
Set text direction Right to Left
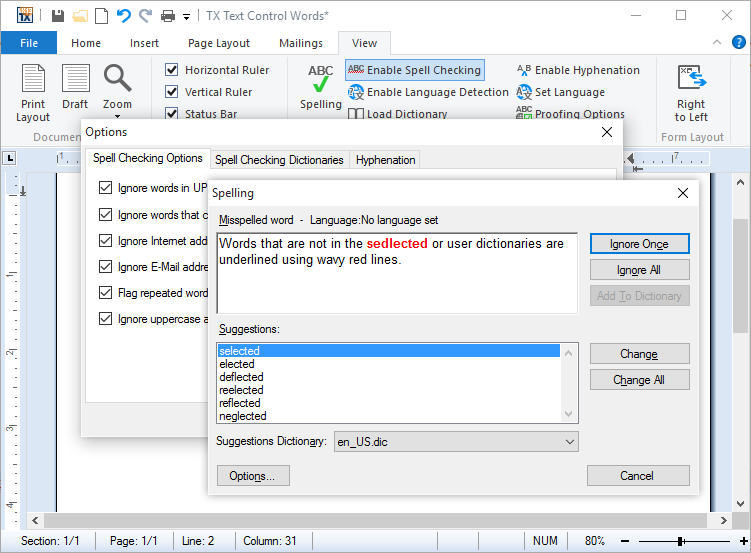pos(691,93)
